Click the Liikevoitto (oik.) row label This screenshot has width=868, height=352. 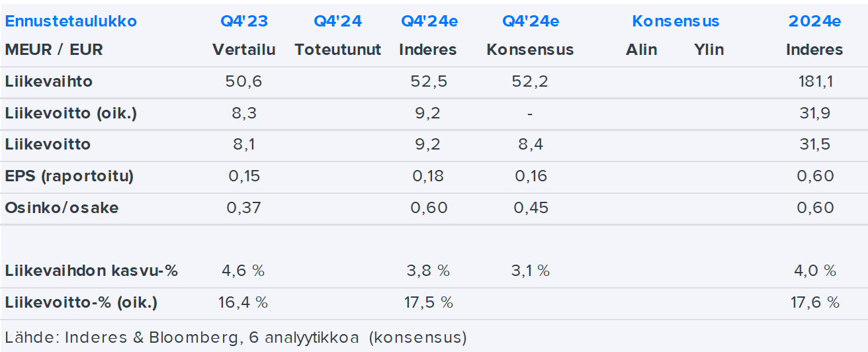[x=71, y=113]
